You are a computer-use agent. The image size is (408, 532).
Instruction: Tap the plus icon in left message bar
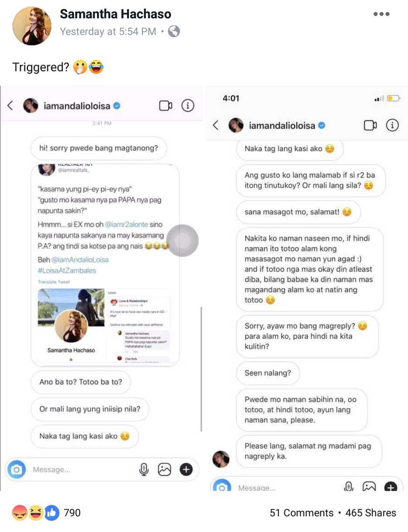pyautogui.click(x=186, y=469)
